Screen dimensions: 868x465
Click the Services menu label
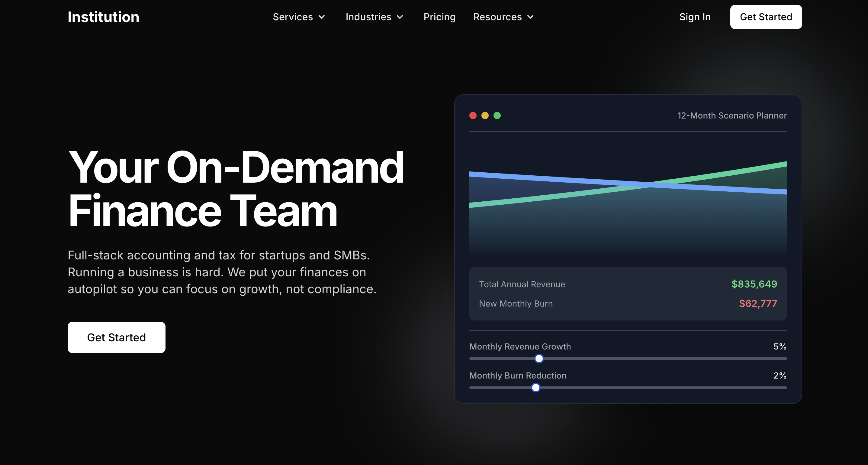[292, 17]
